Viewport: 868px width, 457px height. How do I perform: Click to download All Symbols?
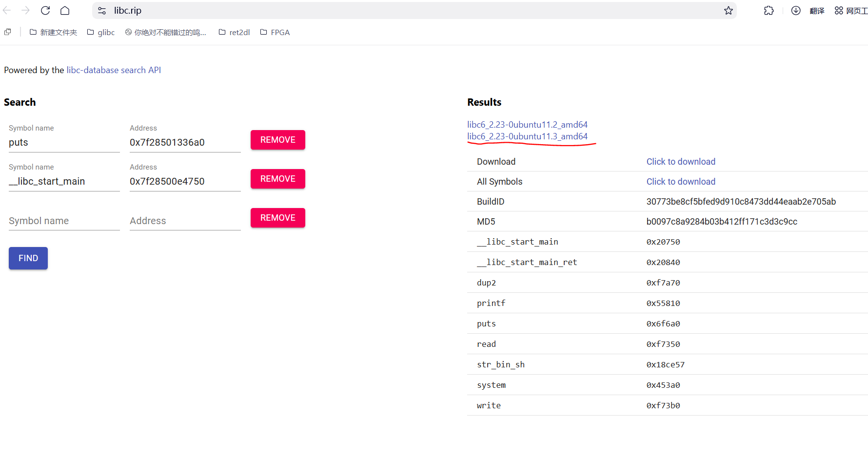681,182
